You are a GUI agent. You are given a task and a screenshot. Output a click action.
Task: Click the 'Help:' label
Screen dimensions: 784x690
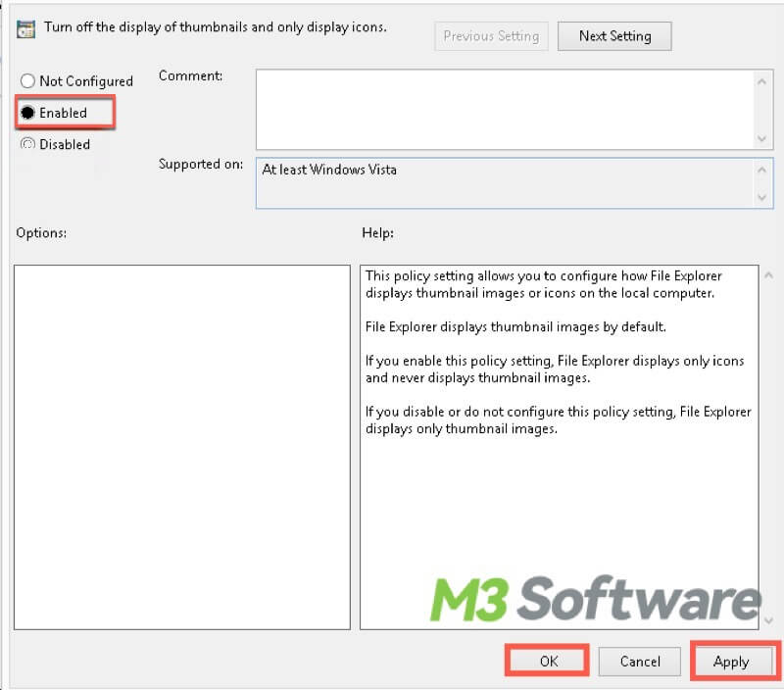coord(377,233)
